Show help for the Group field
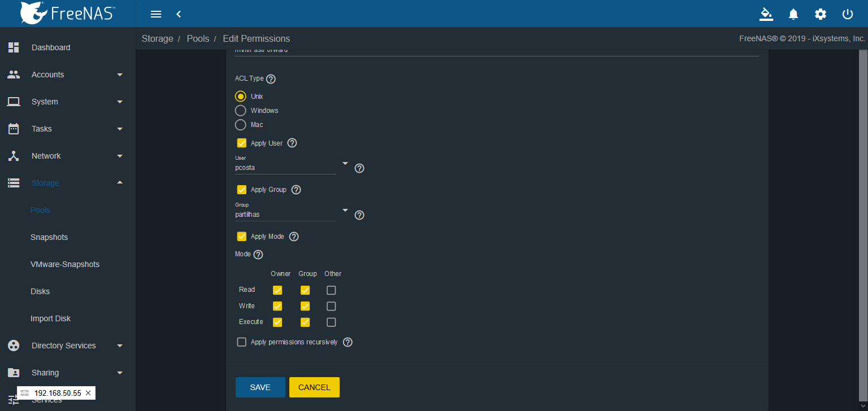The image size is (868, 411). pyautogui.click(x=359, y=215)
